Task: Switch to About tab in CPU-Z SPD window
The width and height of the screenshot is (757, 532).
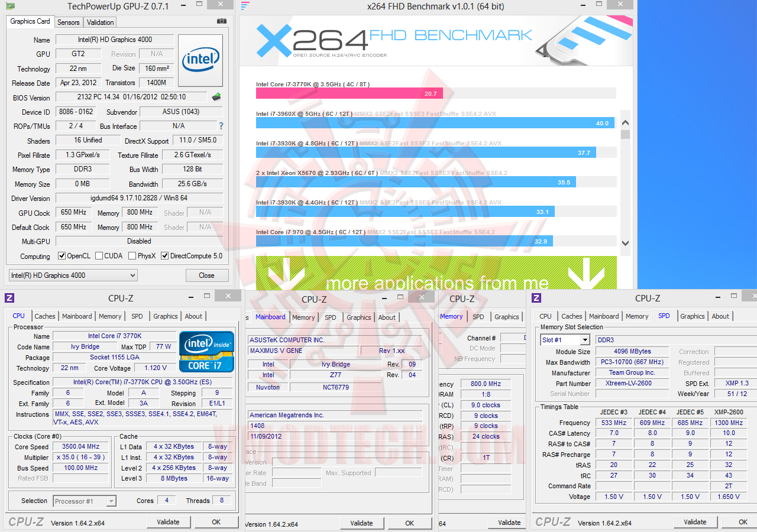Action: tap(720, 316)
